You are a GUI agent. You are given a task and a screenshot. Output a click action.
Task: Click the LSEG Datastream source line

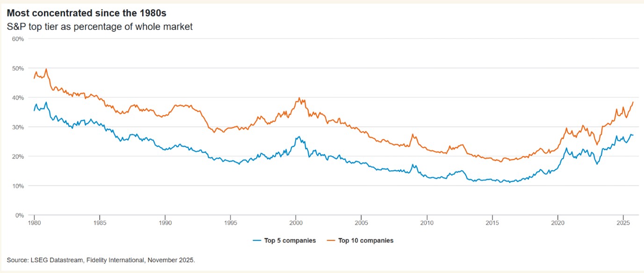coord(101,260)
